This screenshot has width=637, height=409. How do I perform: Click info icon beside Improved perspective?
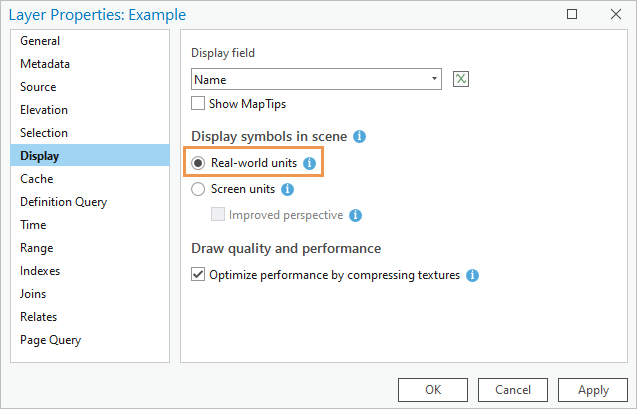(355, 215)
